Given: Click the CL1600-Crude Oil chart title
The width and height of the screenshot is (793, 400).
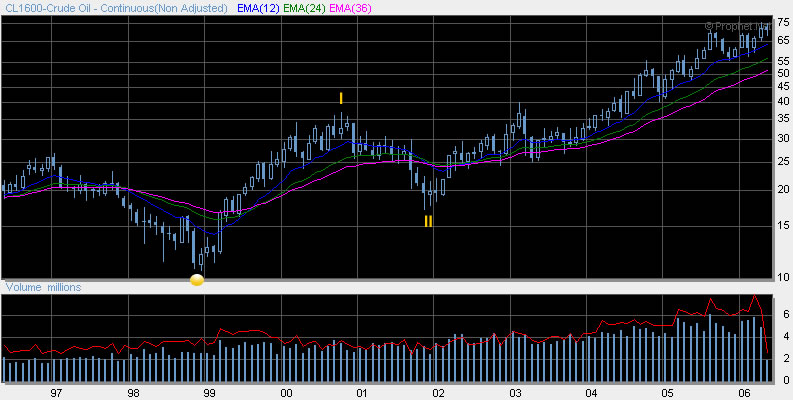Looking at the screenshot, I should point(118,8).
